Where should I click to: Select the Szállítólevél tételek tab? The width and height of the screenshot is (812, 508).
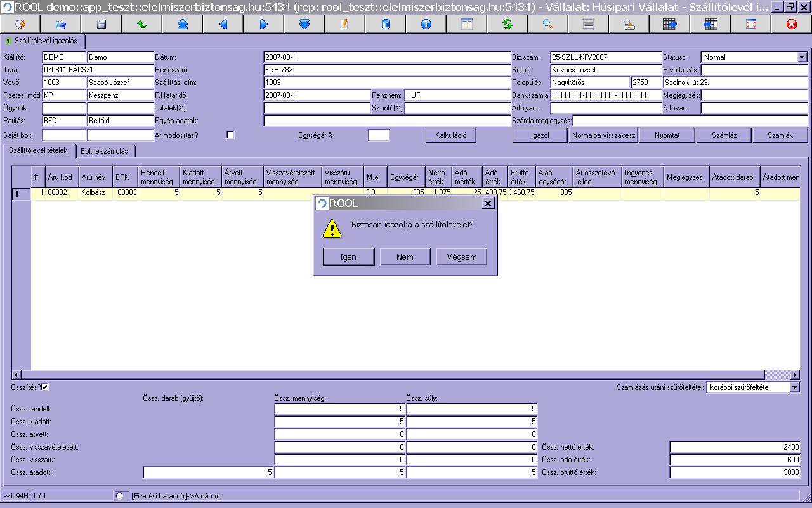click(x=39, y=151)
